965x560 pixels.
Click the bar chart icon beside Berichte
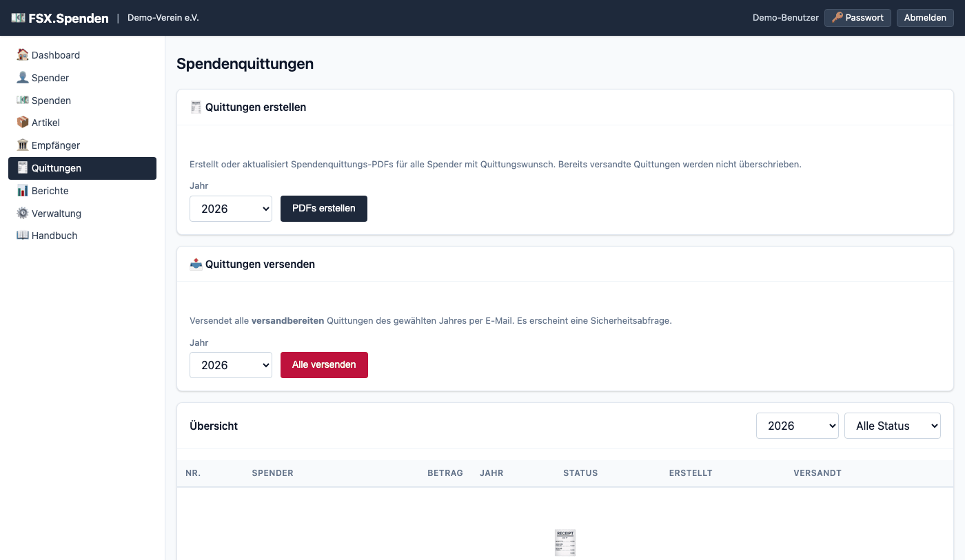point(23,191)
